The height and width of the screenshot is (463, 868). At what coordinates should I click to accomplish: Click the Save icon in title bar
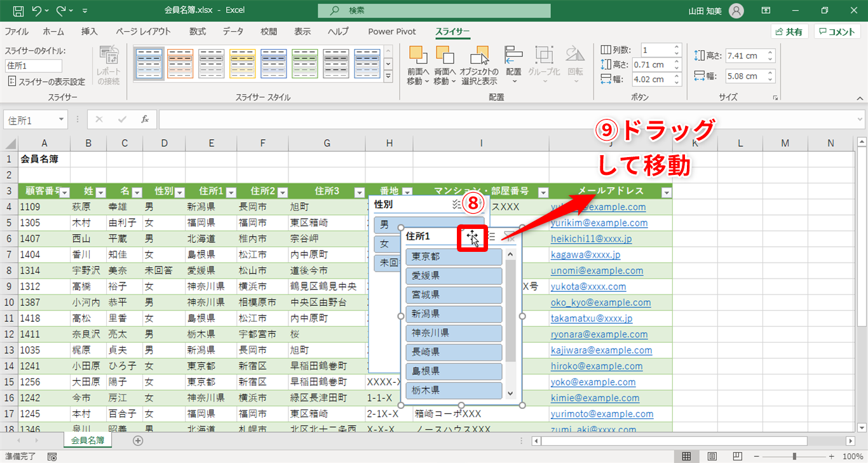18,11
